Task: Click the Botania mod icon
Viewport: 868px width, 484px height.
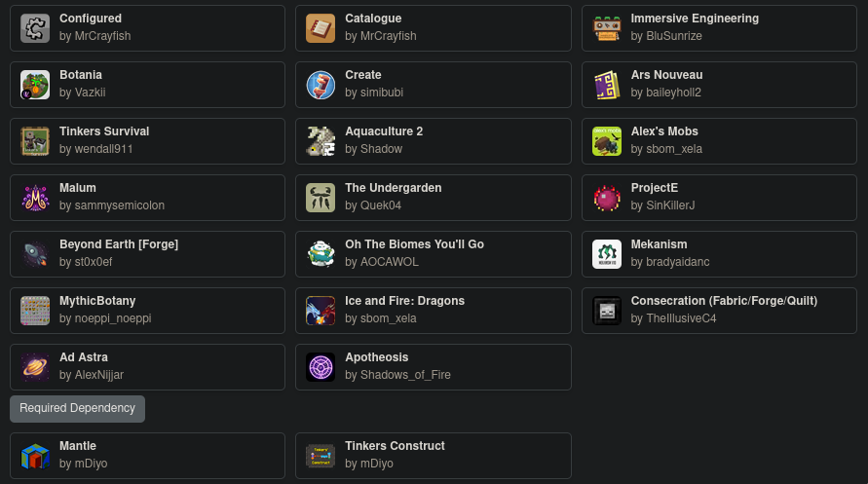Action: 35,85
